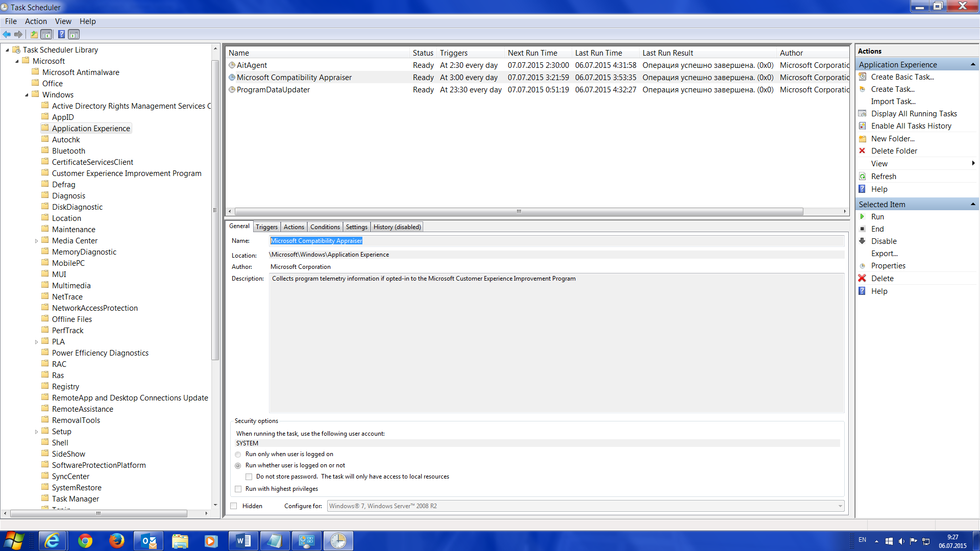Click the Refresh icon in Actions pane
The image size is (980, 551).
click(863, 176)
